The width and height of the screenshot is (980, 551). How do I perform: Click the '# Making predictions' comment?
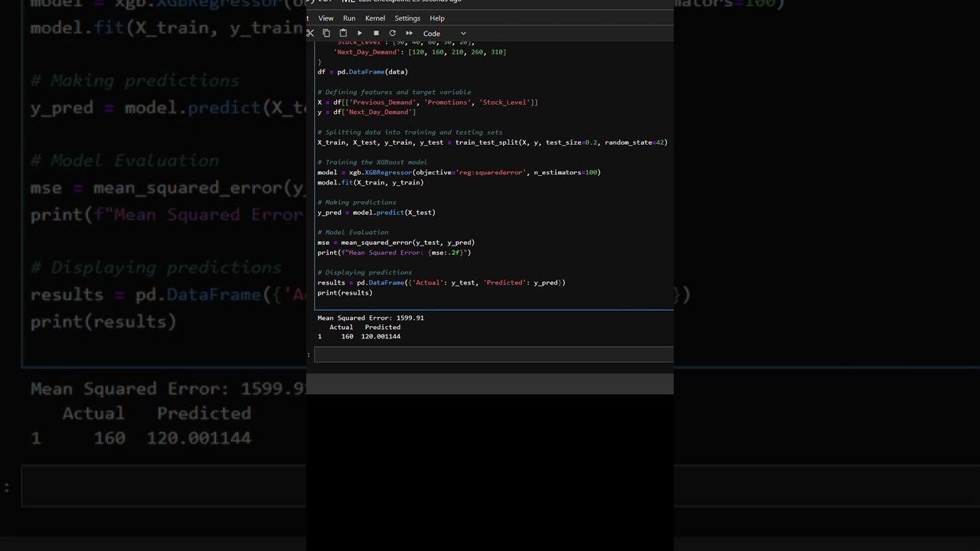tap(357, 203)
